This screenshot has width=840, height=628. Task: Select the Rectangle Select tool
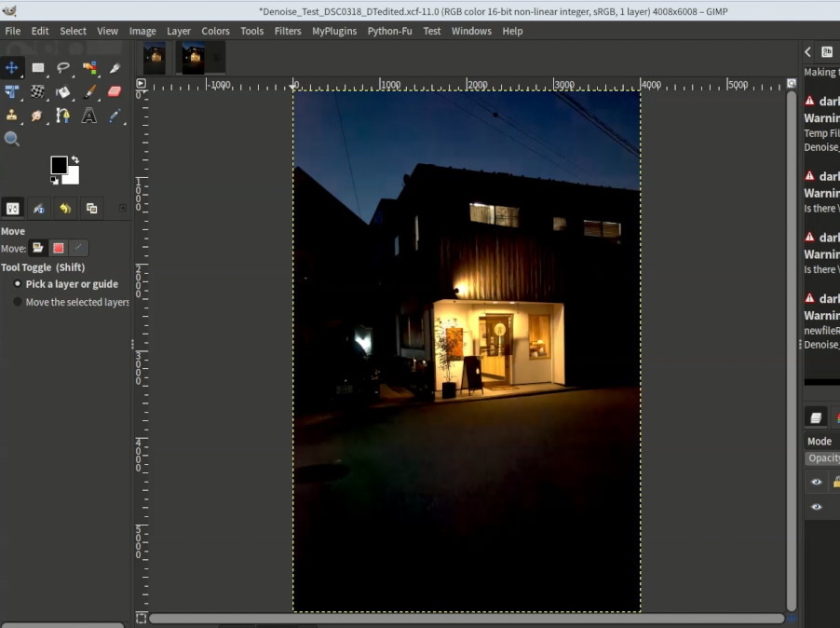tap(37, 67)
